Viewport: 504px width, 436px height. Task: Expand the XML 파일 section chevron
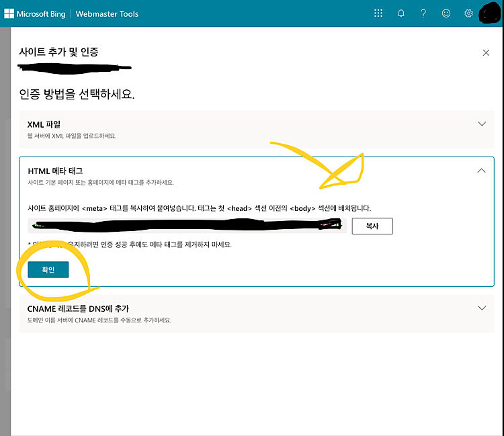coord(482,124)
